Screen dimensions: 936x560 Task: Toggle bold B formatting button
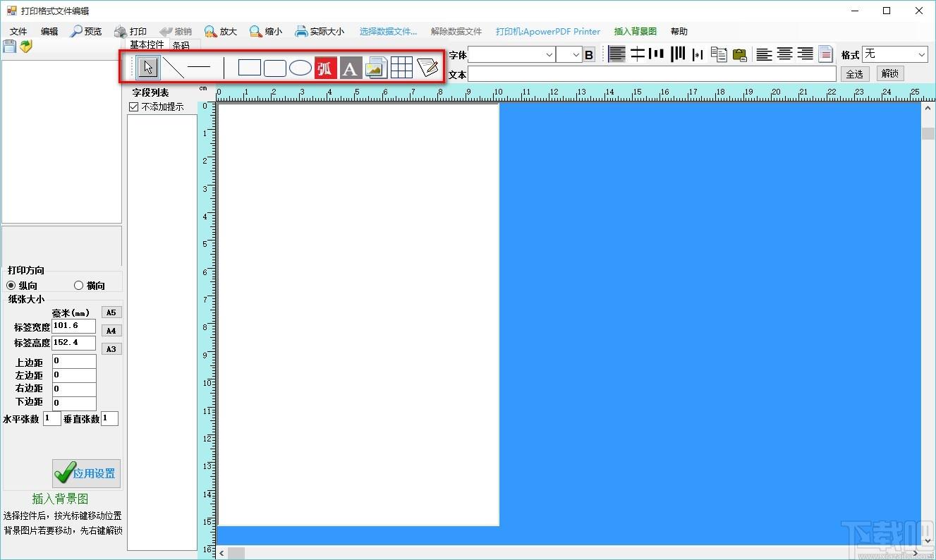590,54
